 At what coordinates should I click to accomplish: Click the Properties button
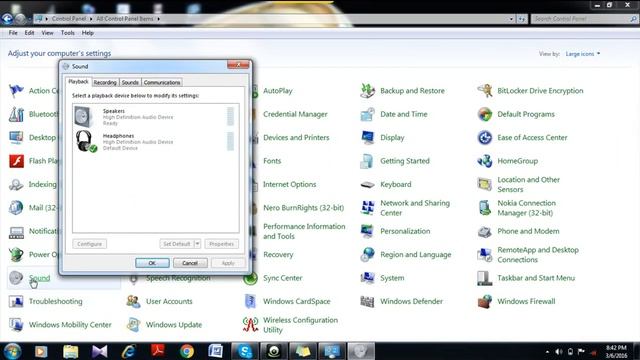point(222,244)
